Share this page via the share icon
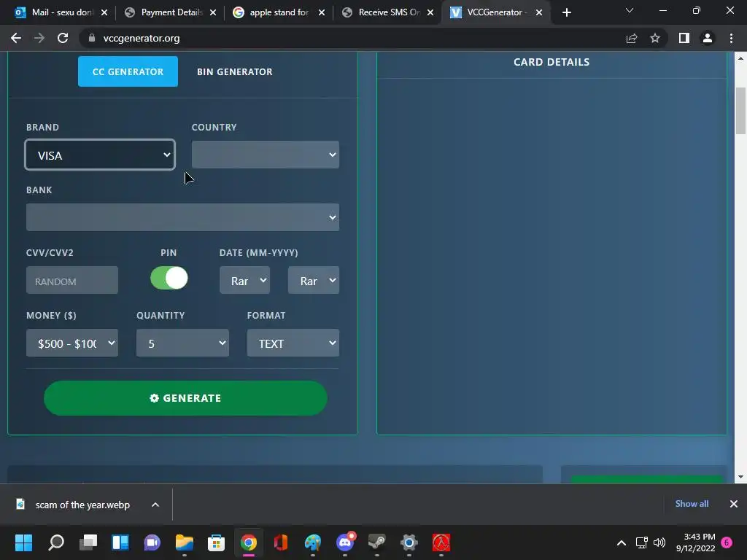Viewport: 747px width, 560px height. pyautogui.click(x=632, y=38)
